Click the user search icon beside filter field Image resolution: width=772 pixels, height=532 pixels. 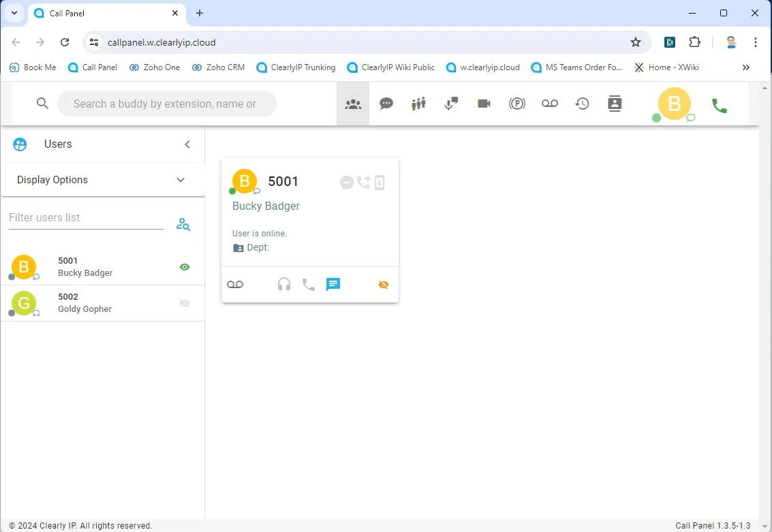point(183,224)
